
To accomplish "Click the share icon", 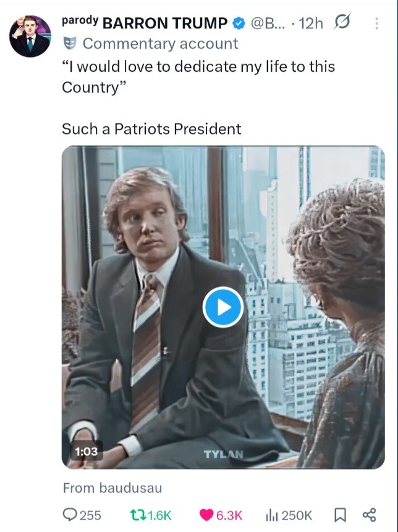I will [369, 515].
